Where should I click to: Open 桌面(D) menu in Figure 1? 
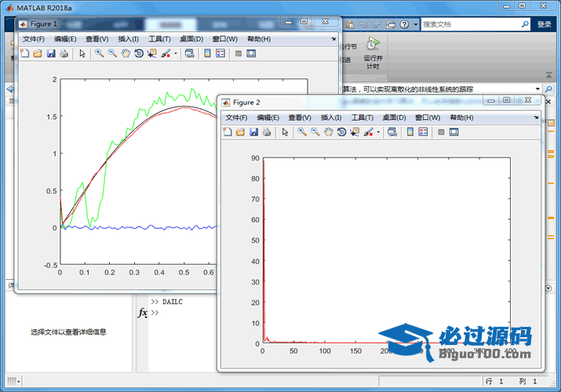tap(191, 39)
